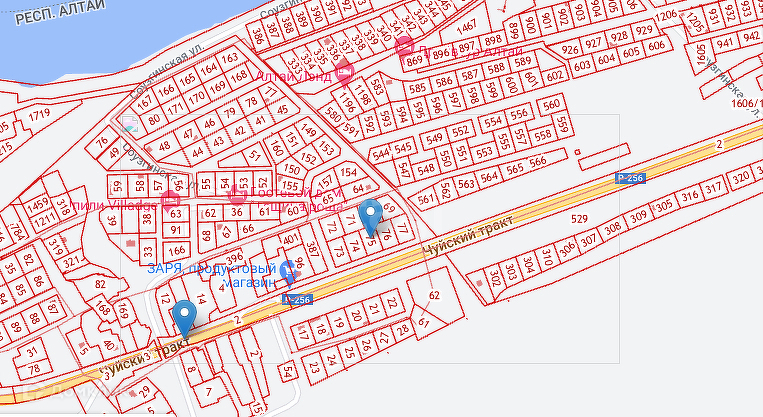
Task: Open the ЗАРЯ продуктовый магазин label
Action: click(x=212, y=275)
